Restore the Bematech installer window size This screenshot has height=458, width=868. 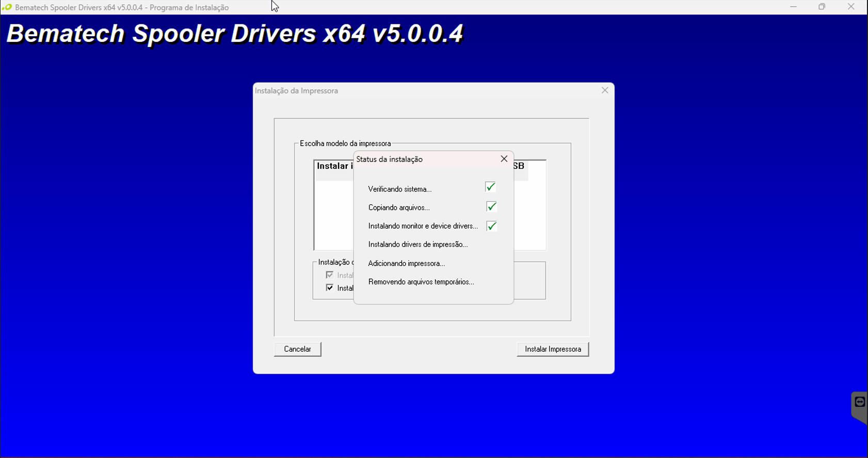[822, 7]
